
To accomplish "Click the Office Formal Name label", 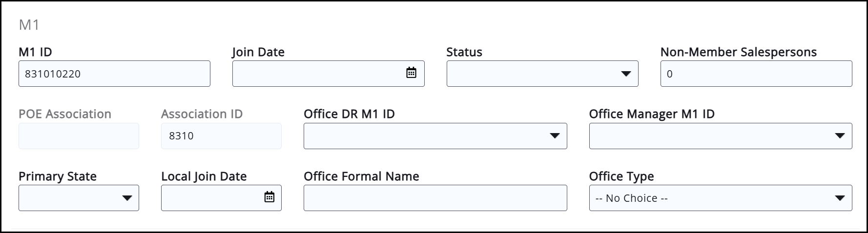I will tap(361, 176).
